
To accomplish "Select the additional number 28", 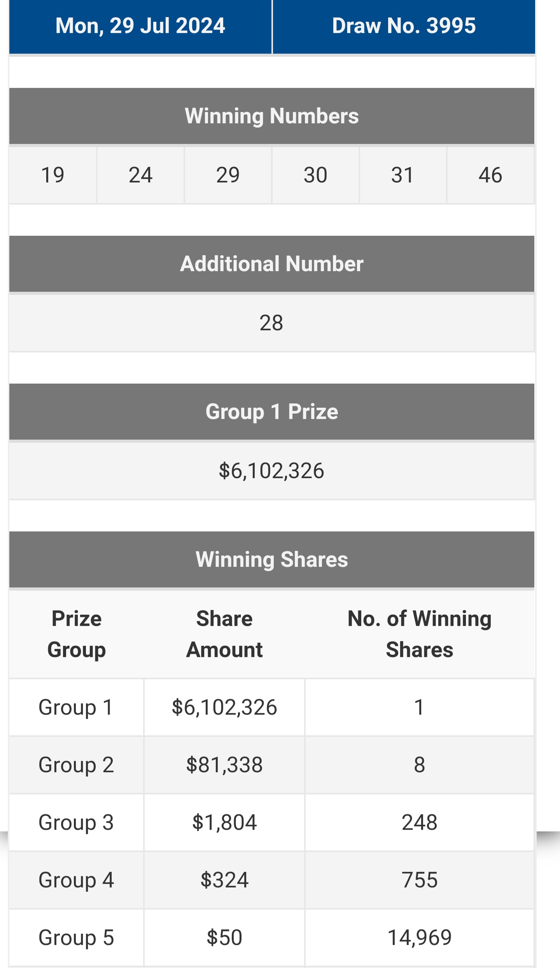I will click(x=271, y=323).
